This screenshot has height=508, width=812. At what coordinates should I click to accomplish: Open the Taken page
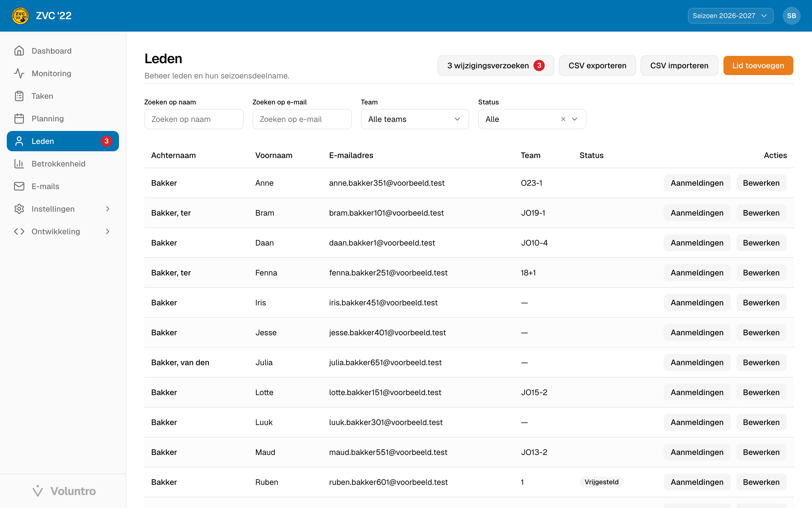(63, 96)
